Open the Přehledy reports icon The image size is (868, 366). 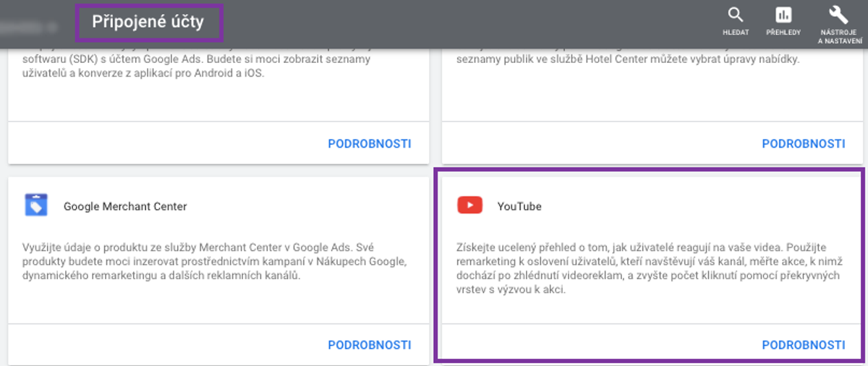click(x=783, y=15)
